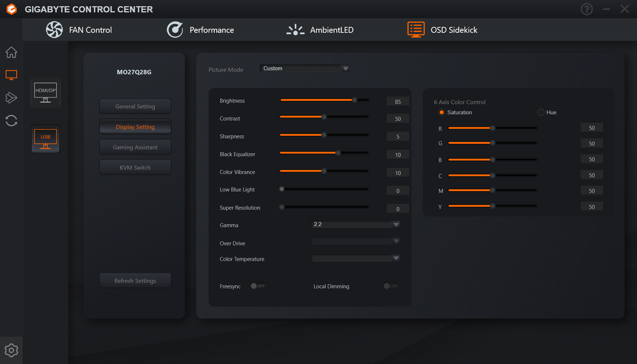The height and width of the screenshot is (364, 637).
Task: Open the AmbientLED light icon
Action: point(295,30)
